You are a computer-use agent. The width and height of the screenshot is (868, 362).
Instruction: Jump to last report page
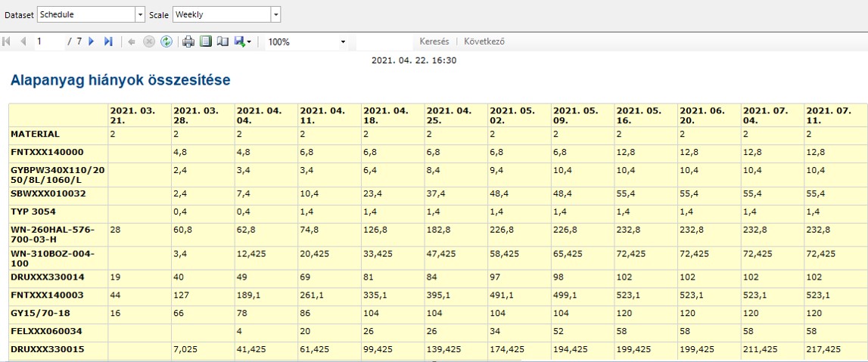point(108,42)
